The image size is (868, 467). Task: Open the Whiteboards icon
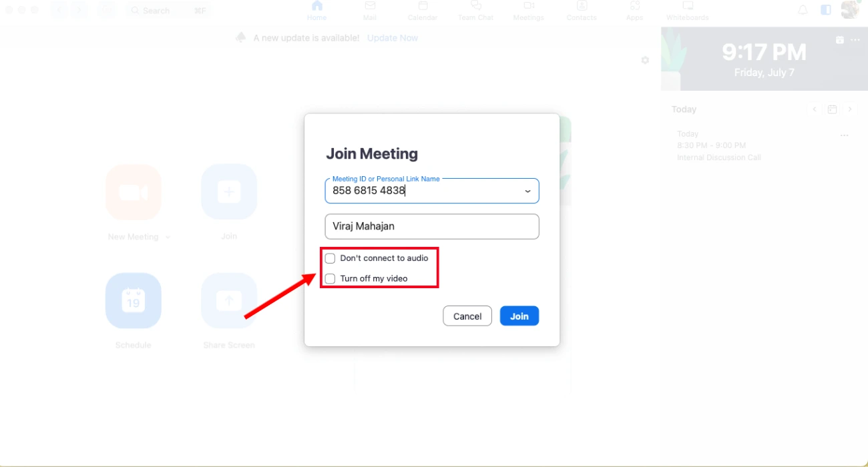tap(688, 6)
